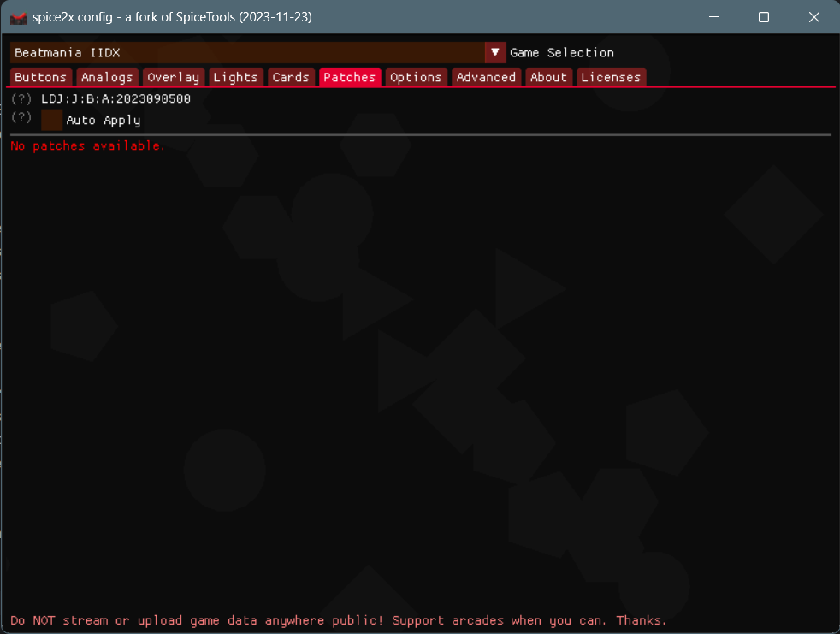Click the 'Do NOT stream or upload' notice
Screen dimensions: 840x634
point(339,620)
